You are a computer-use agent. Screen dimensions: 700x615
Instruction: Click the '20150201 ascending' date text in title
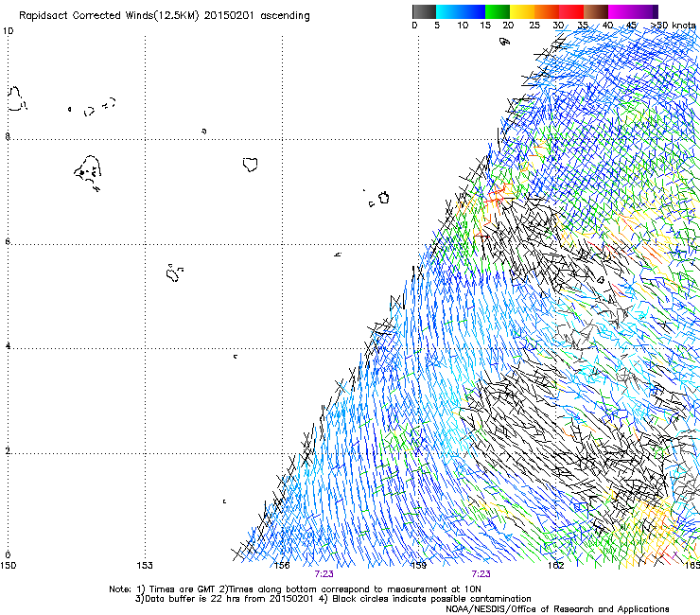click(256, 16)
